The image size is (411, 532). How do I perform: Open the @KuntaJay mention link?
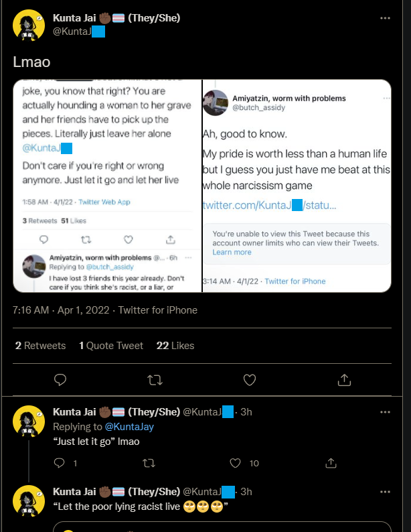129,427
